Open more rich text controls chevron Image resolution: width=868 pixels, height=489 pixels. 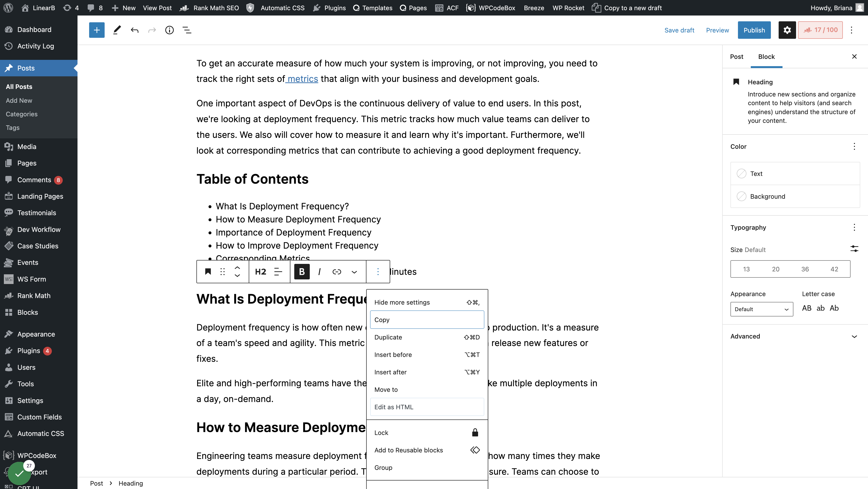[354, 271]
